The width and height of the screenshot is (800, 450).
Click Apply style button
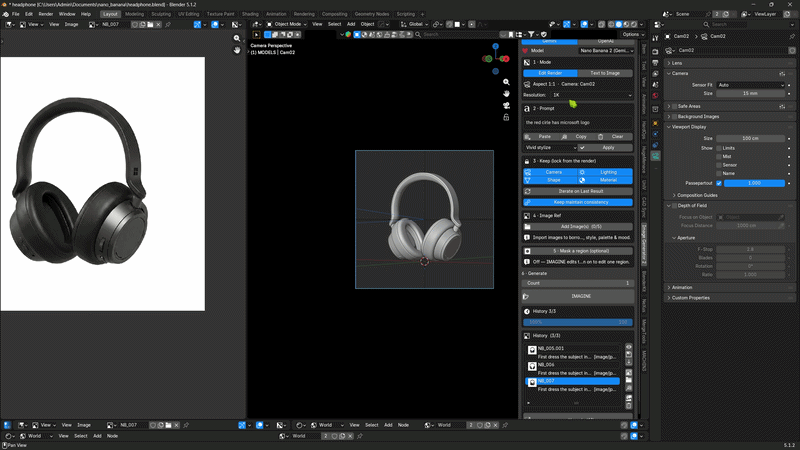(x=605, y=147)
